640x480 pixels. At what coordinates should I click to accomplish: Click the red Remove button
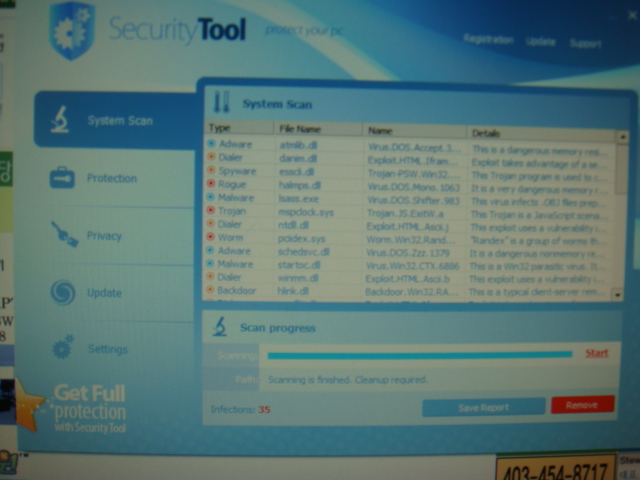point(582,405)
